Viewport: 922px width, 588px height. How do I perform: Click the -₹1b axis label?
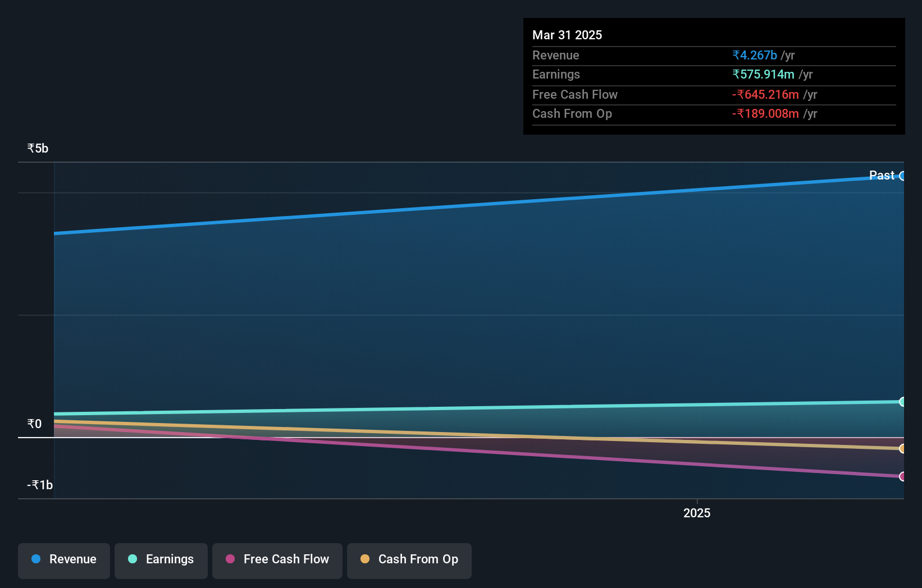[39, 484]
